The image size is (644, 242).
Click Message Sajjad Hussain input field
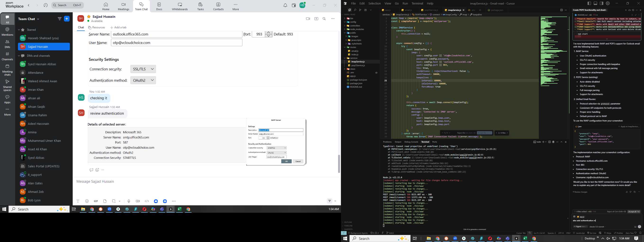206,182
